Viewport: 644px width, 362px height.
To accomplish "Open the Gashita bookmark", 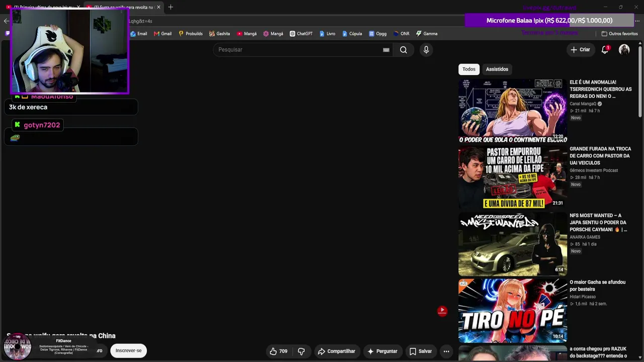I will point(219,34).
